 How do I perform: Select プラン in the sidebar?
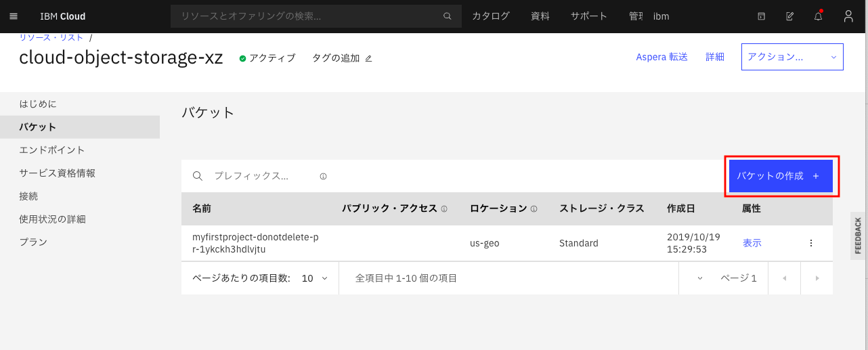coord(80,242)
